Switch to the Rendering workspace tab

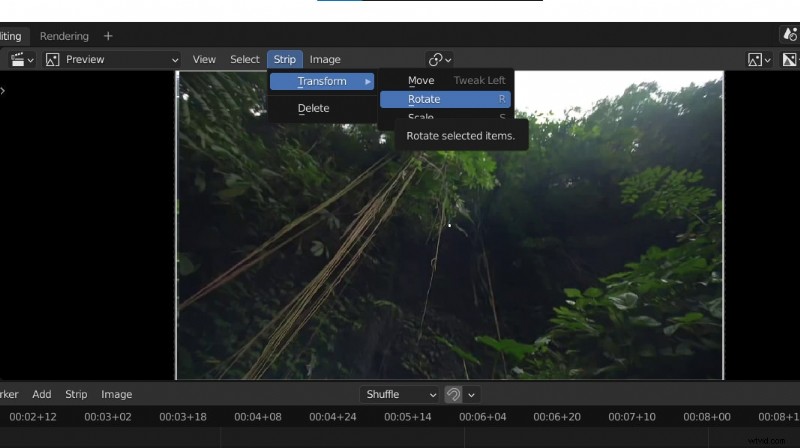click(64, 36)
